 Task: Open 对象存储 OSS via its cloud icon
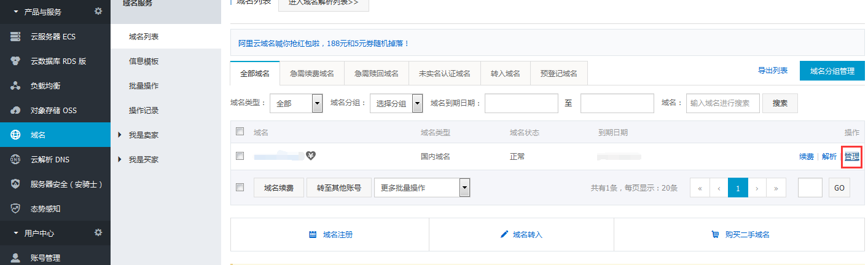(x=15, y=111)
